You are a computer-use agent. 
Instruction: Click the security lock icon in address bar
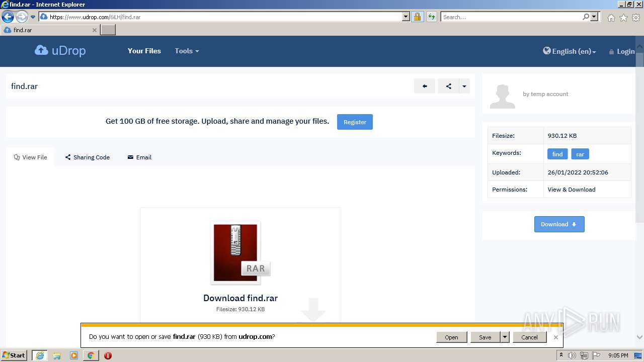click(417, 17)
